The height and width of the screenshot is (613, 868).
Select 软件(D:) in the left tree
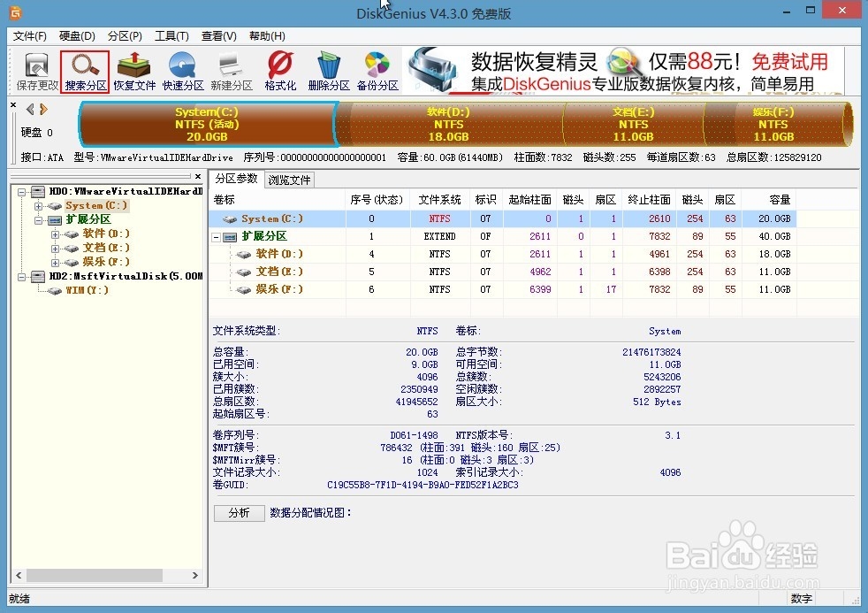pyautogui.click(x=106, y=234)
